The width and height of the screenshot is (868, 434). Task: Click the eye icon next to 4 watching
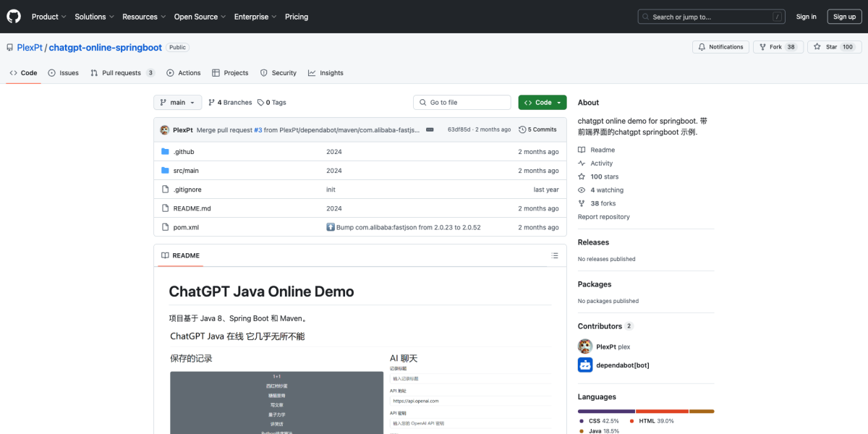(x=581, y=190)
